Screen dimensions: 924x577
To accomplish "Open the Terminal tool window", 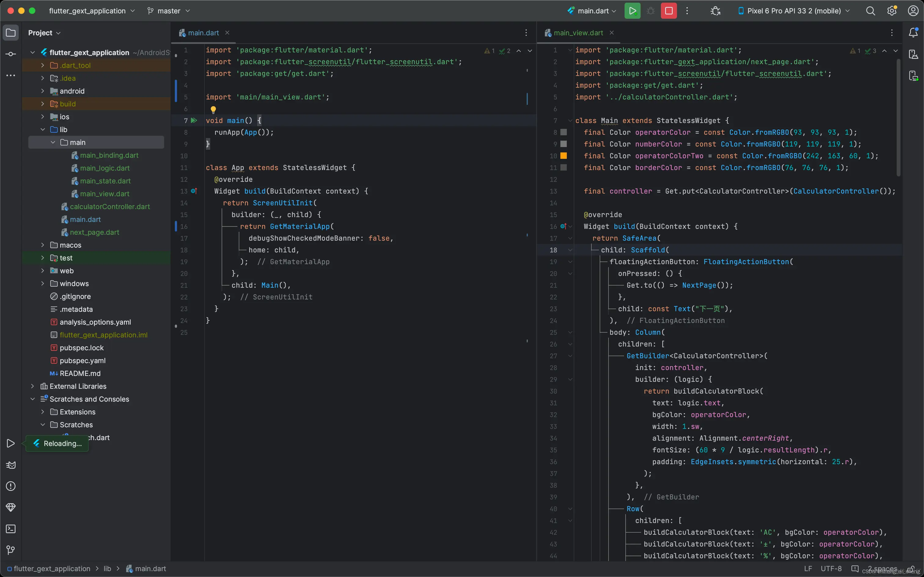I will tap(11, 528).
